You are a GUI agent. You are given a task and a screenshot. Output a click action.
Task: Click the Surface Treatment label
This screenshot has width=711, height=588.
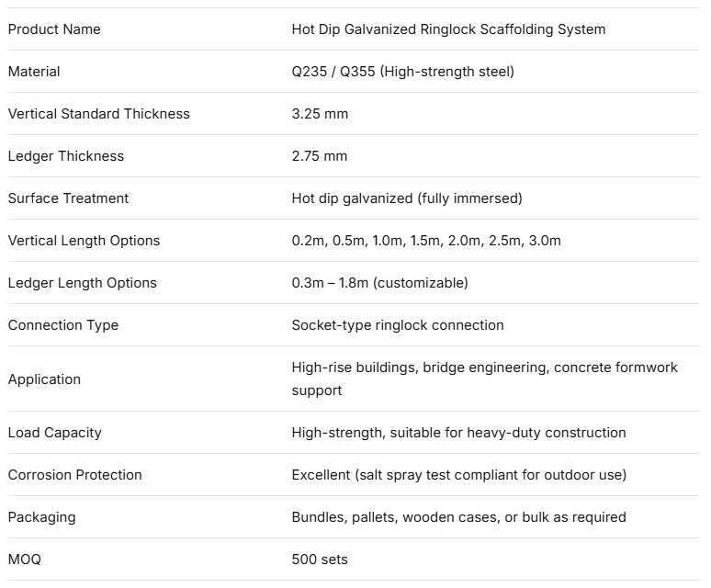(68, 198)
